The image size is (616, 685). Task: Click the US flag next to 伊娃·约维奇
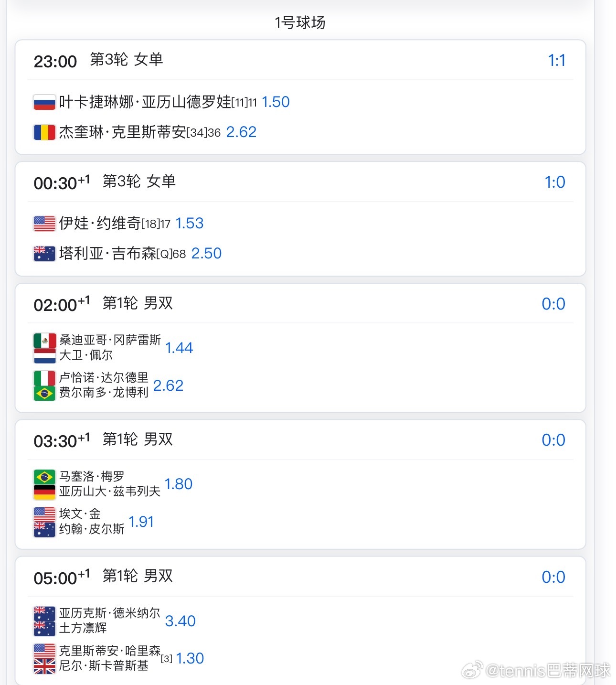[x=44, y=224]
